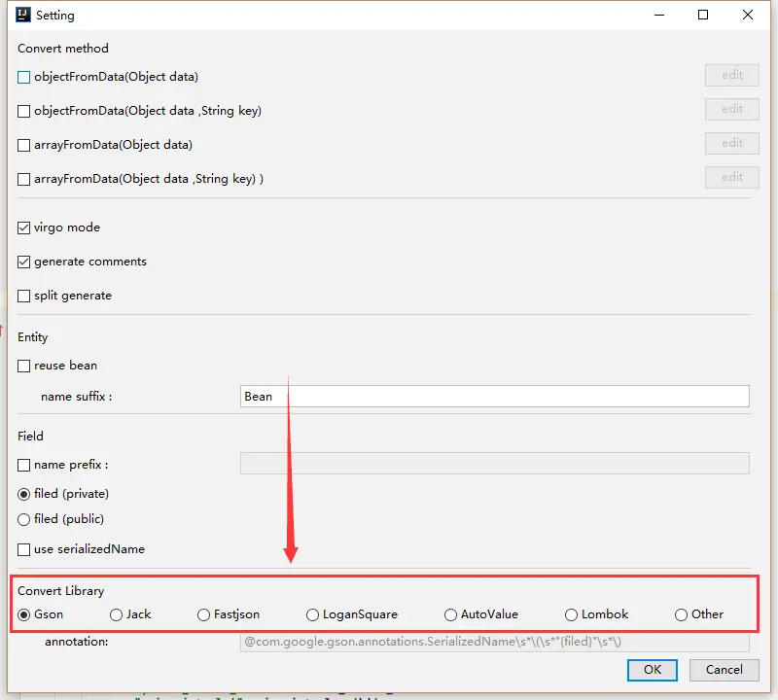
Task: Select filed (private) radio button
Action: click(23, 494)
